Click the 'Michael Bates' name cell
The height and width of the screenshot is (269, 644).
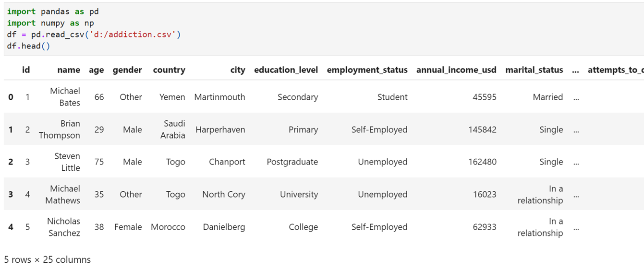pyautogui.click(x=65, y=97)
